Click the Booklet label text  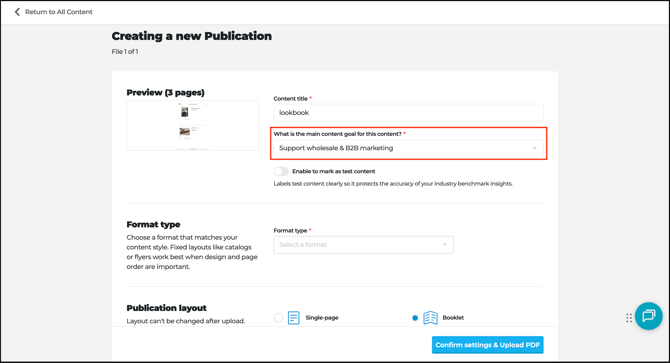[453, 318]
